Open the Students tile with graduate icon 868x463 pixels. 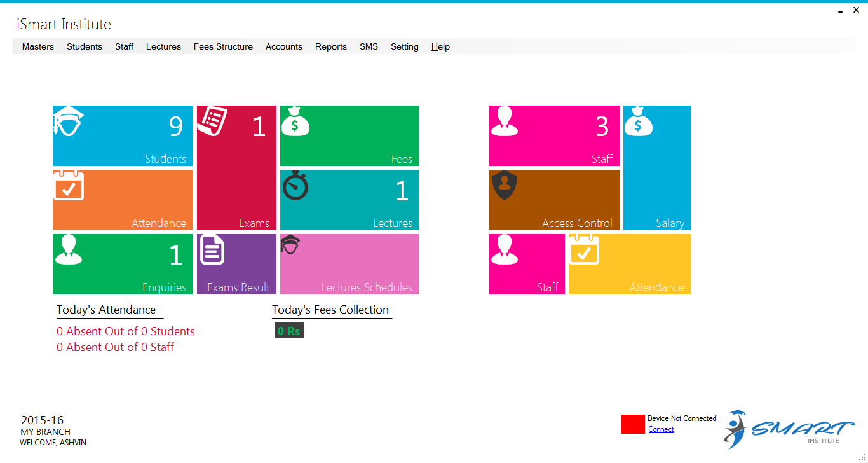123,135
